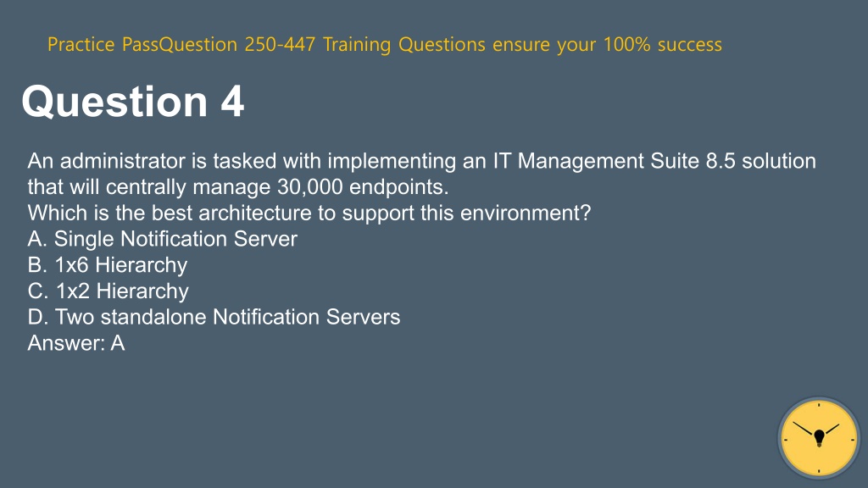Click "100% success" in the header
The width and height of the screenshot is (868, 488).
point(663,44)
